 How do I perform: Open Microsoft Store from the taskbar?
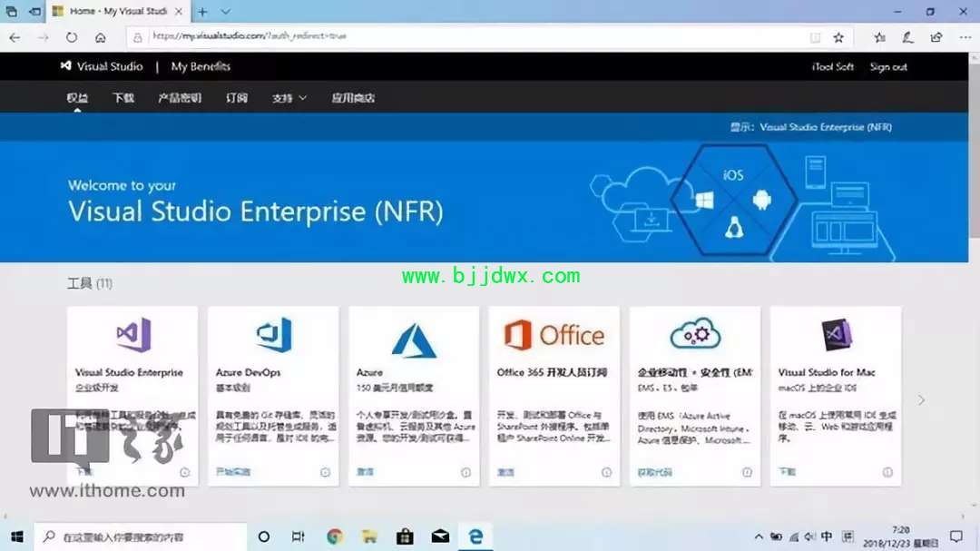405,536
